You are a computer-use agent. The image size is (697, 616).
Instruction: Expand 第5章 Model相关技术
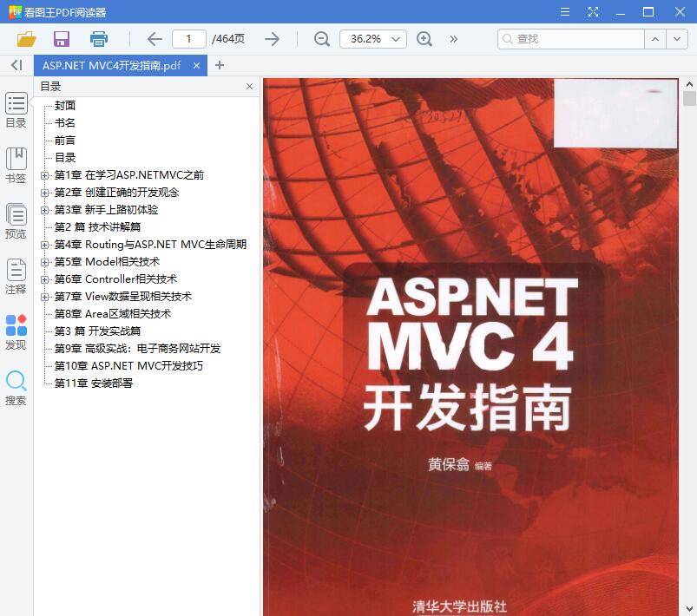(44, 262)
